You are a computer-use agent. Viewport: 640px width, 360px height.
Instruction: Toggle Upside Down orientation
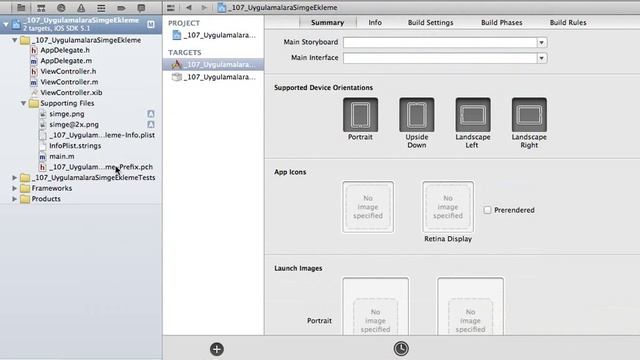[416, 115]
